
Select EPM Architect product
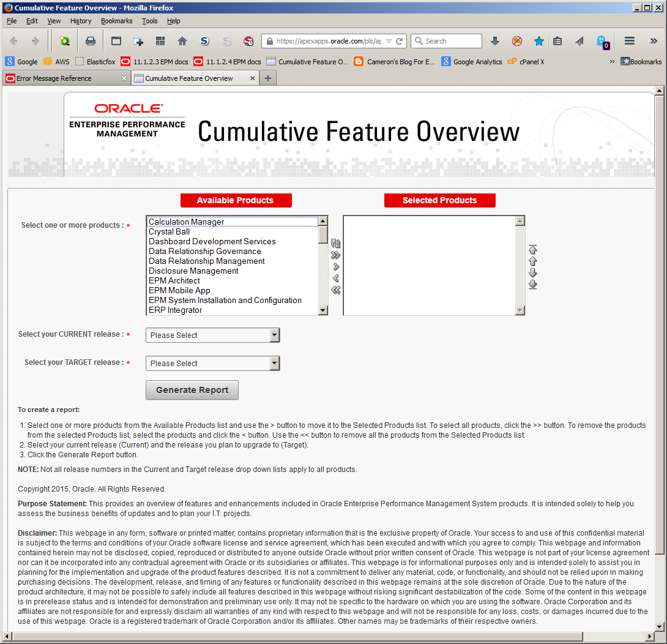click(x=233, y=280)
